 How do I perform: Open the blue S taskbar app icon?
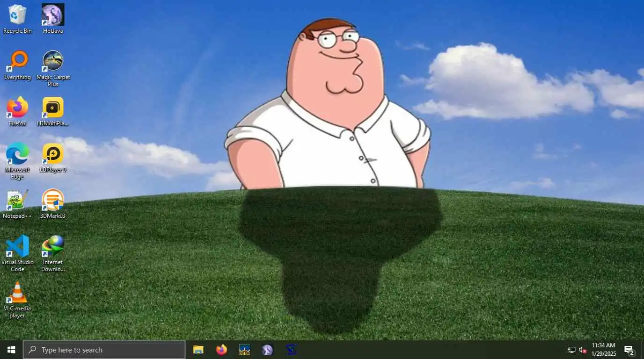pyautogui.click(x=291, y=350)
